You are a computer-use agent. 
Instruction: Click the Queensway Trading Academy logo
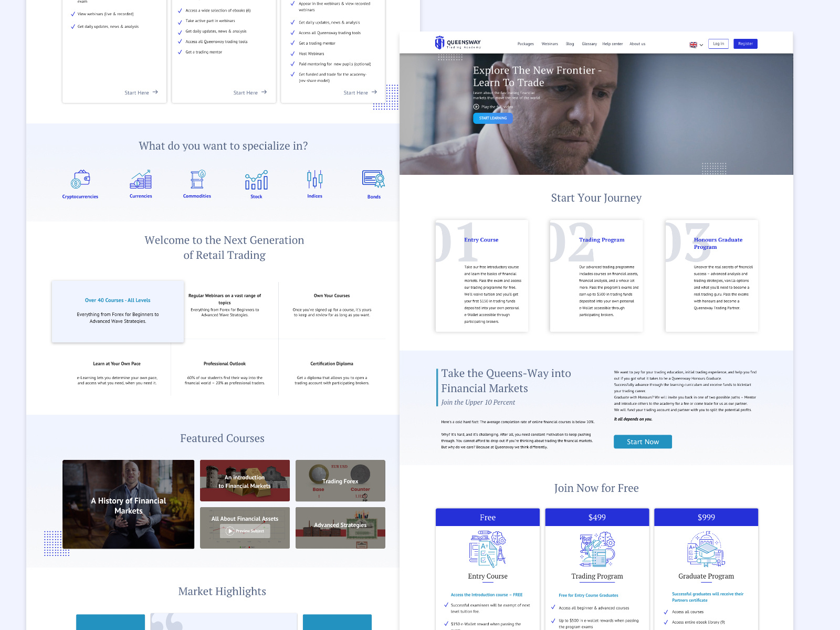click(x=458, y=43)
